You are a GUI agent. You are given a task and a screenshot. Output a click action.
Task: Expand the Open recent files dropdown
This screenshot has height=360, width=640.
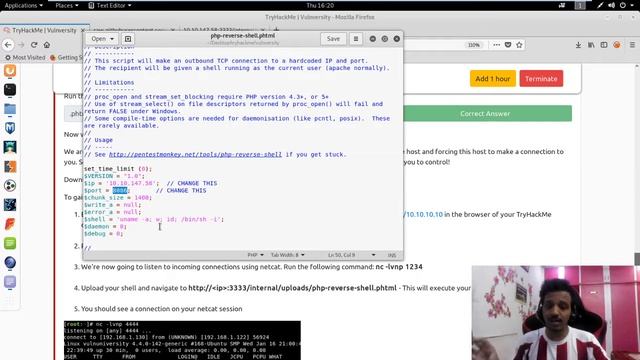[x=102, y=39]
